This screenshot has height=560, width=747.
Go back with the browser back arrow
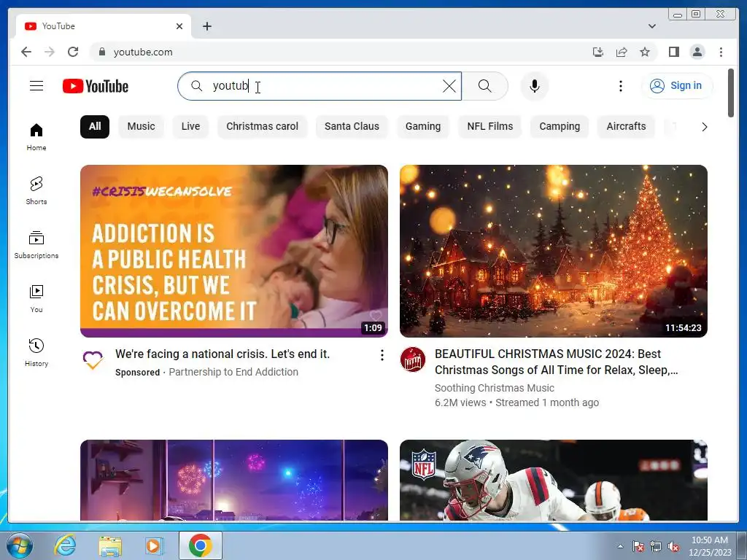coord(26,52)
